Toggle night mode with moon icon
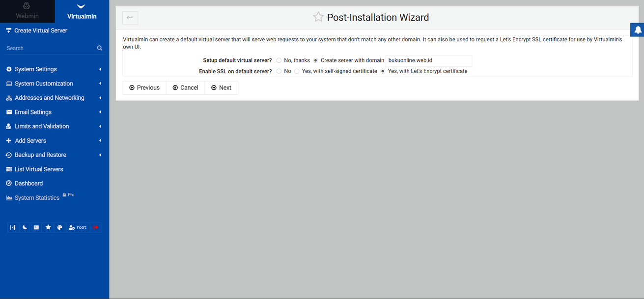Image resolution: width=644 pixels, height=299 pixels. (25, 227)
